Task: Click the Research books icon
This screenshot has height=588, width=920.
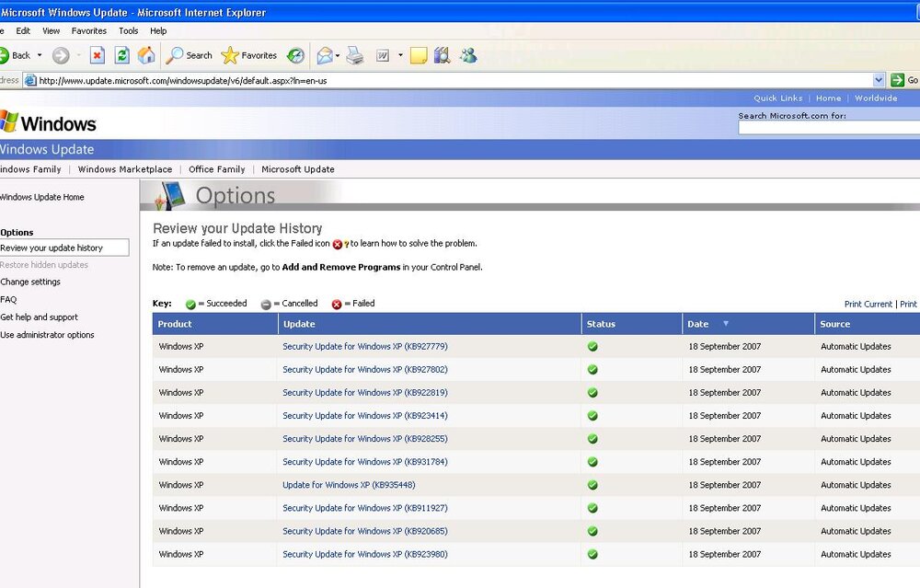Action: click(x=442, y=56)
